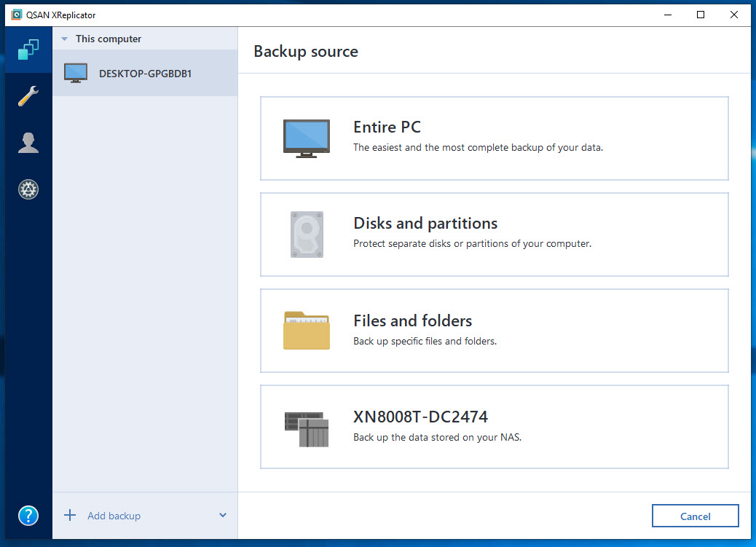Choose Disks and partitions as source
Image resolution: width=756 pixels, height=547 pixels.
point(495,235)
